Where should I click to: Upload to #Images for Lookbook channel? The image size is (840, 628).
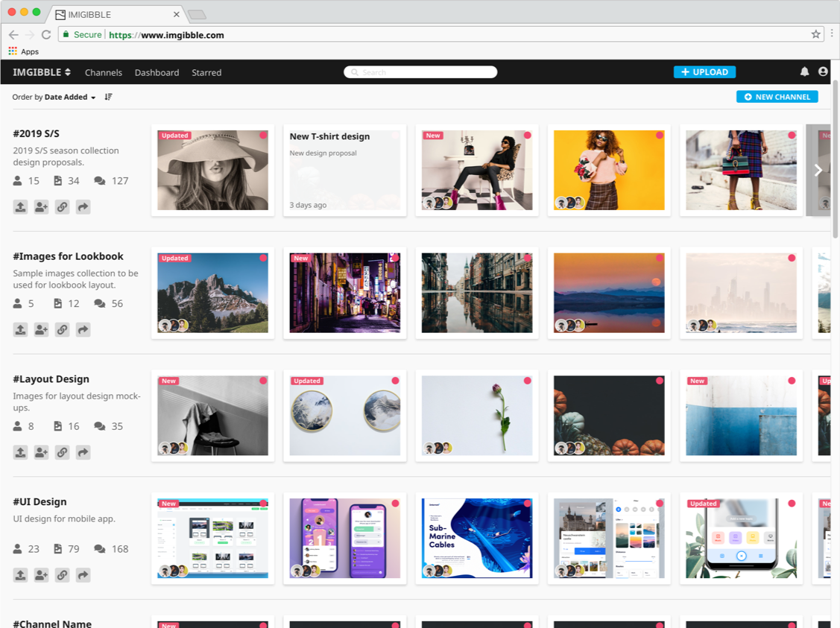20,329
